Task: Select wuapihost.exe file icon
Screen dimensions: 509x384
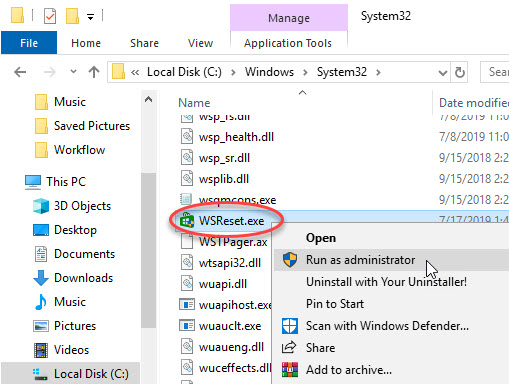Action: [187, 305]
